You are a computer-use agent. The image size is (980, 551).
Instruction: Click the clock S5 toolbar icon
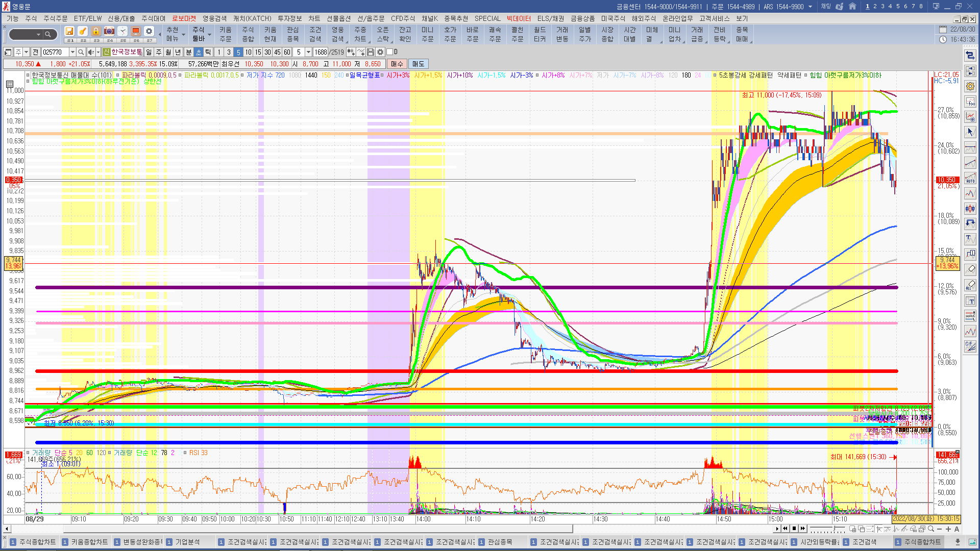pos(122,32)
